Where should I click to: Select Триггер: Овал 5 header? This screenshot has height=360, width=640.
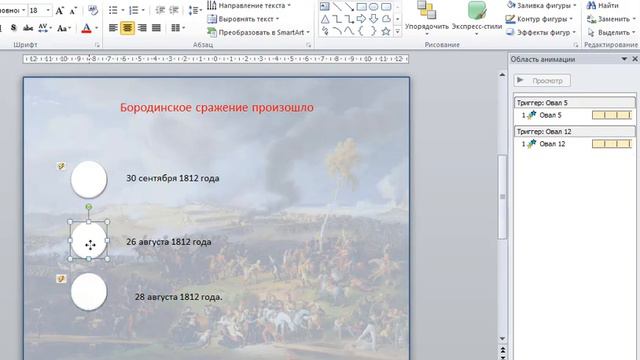(x=575, y=102)
